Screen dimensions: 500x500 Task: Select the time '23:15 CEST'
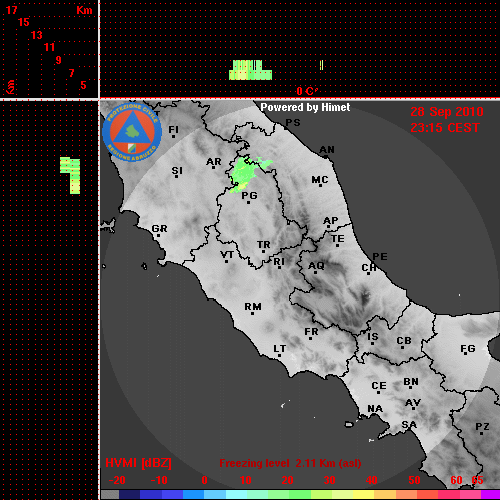tap(445, 128)
